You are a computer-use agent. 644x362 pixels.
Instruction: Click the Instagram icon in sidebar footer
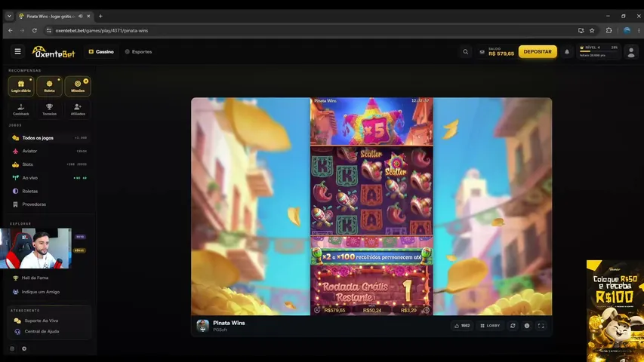[12, 348]
